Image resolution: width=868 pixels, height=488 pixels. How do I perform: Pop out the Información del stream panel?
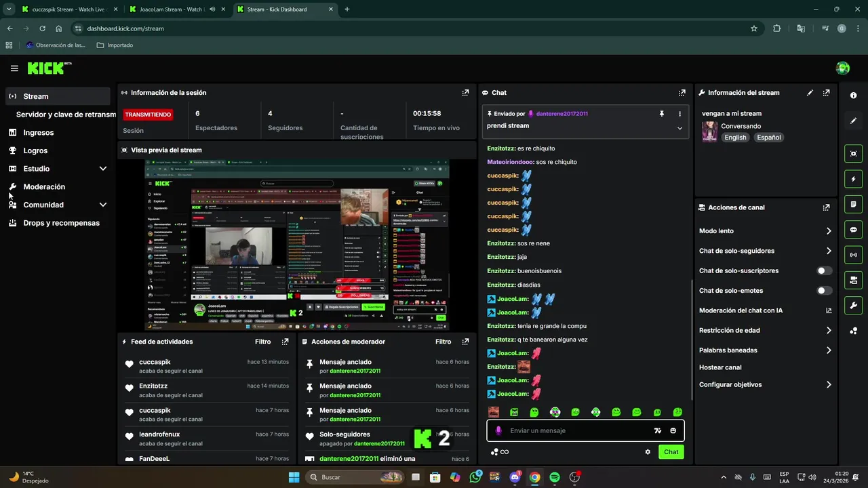click(x=826, y=93)
